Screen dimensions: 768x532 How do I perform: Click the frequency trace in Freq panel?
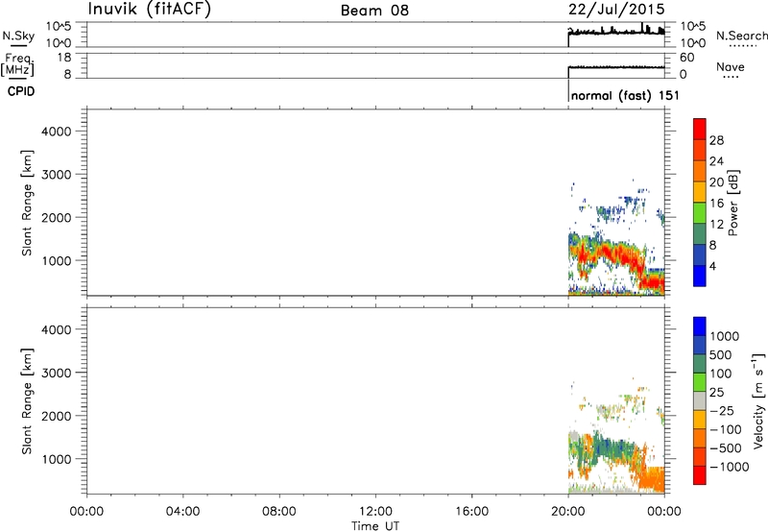616,67
